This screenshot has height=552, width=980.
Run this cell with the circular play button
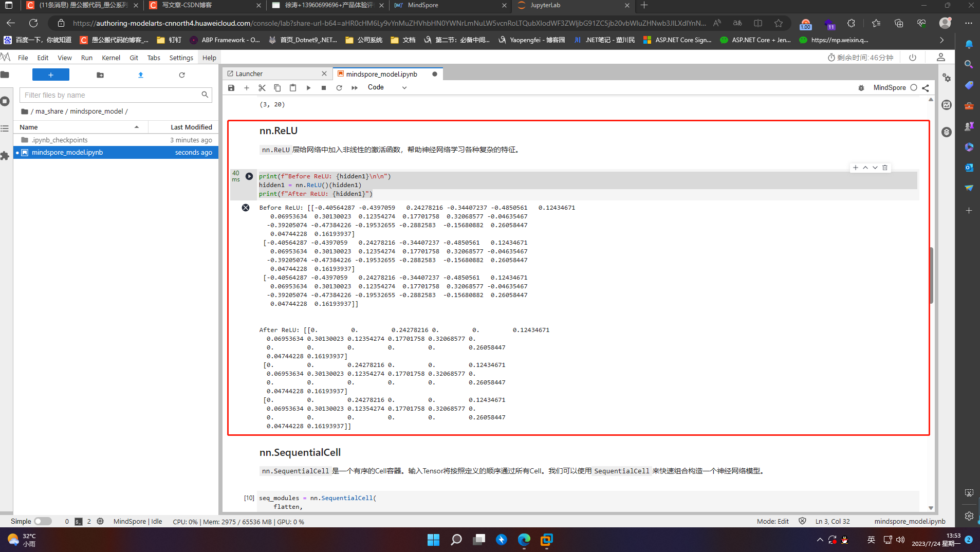tap(249, 176)
